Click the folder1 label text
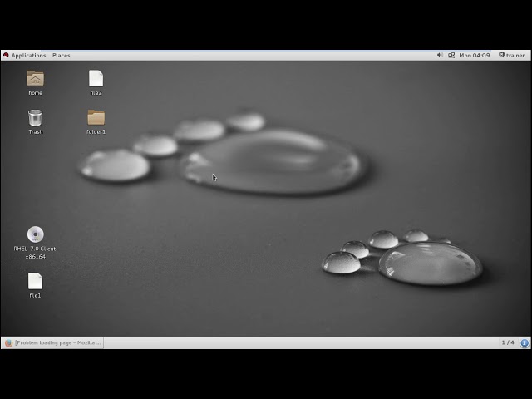Screen dimensions: 532x399 point(96,132)
